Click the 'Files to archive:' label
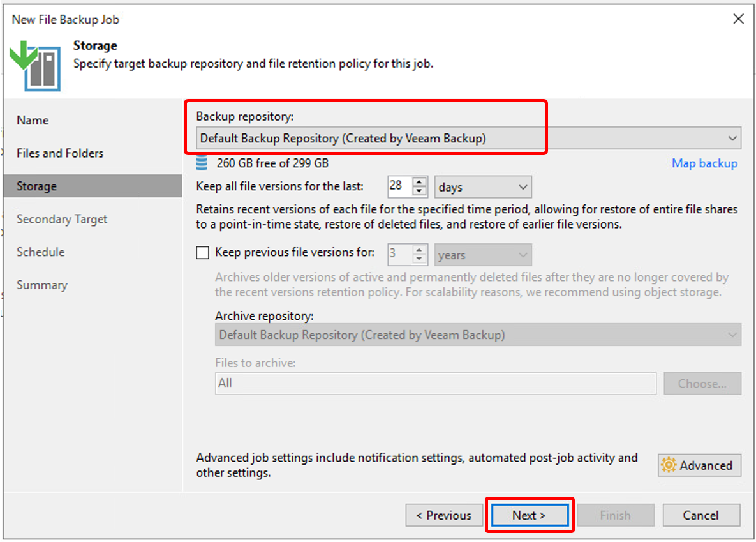This screenshot has width=756, height=542. [255, 363]
